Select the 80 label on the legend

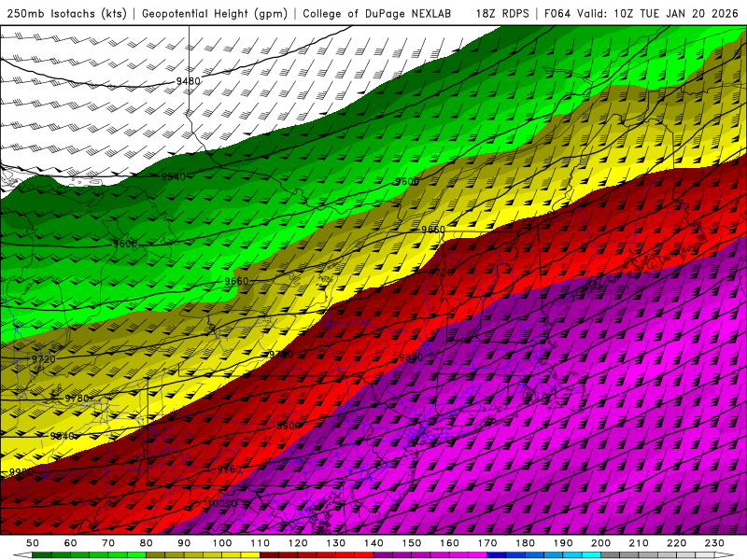pos(147,543)
